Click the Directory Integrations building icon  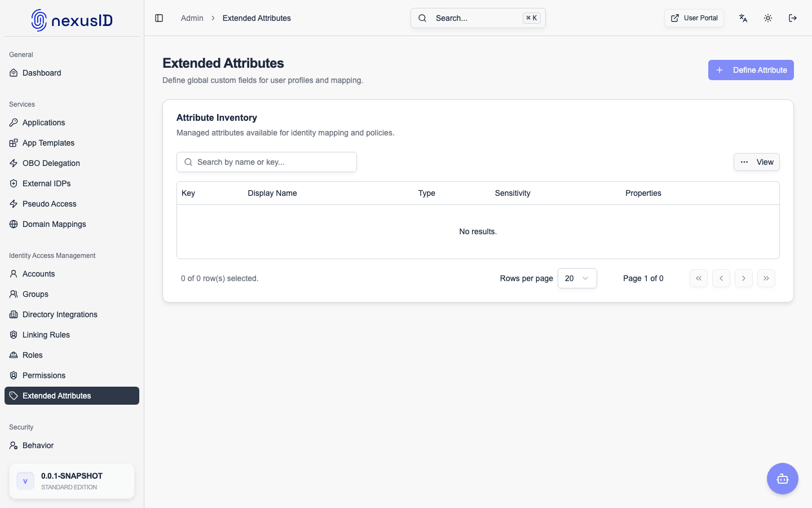(x=14, y=314)
